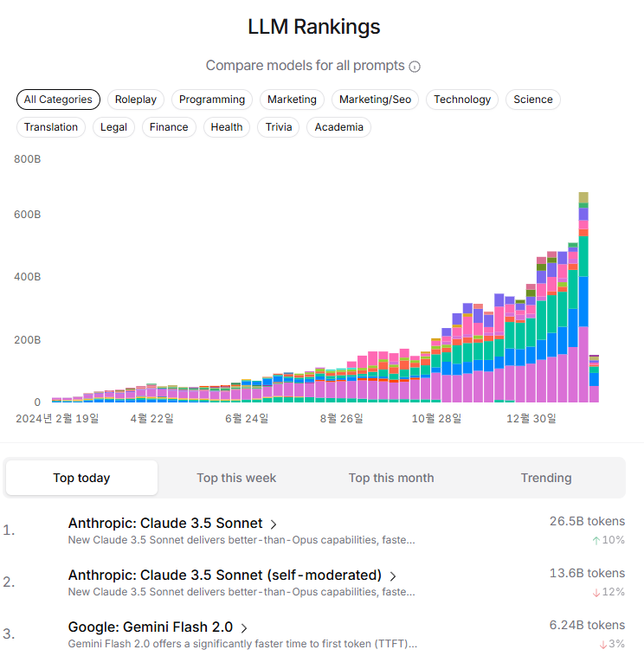Show the Top this month tab
Screen dimensions: 644x656
[391, 478]
